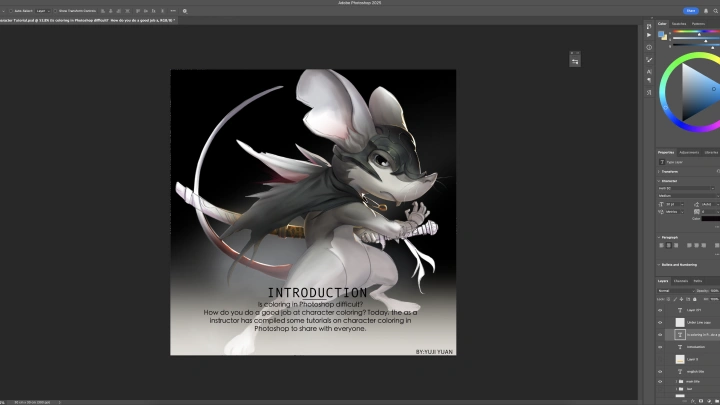This screenshot has width=720, height=405.
Task: Open the Brush Settings panel icon
Action: click(649, 60)
